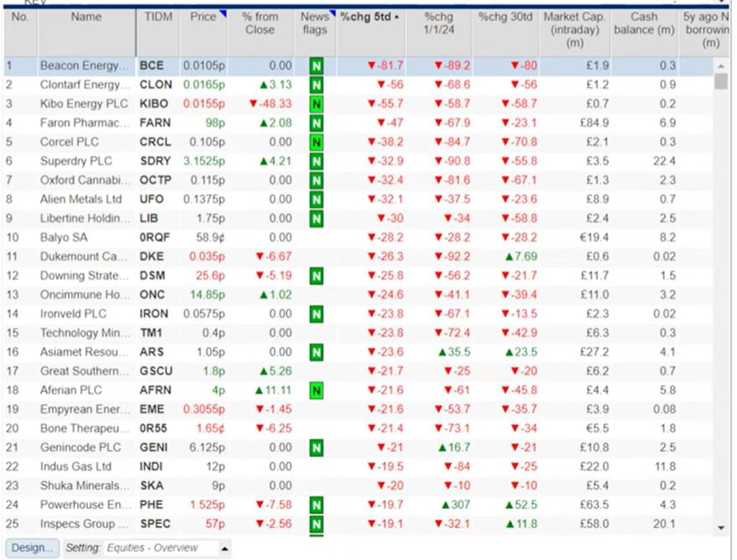Open news flag for Aferian PLC
Viewport: 737px width, 560px height.
pyautogui.click(x=316, y=390)
